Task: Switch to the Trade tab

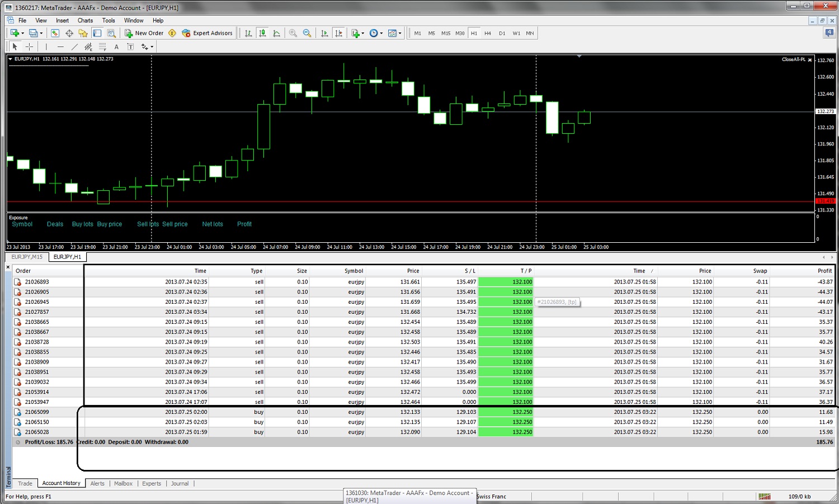Action: [x=25, y=483]
